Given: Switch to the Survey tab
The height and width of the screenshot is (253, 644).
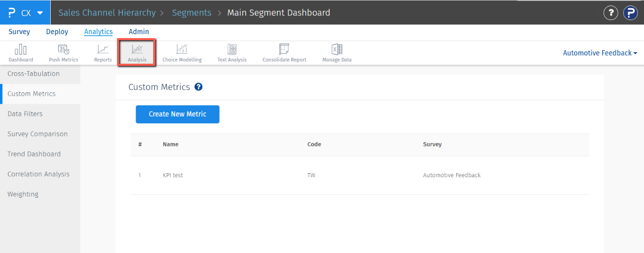Looking at the screenshot, I should coord(19,32).
